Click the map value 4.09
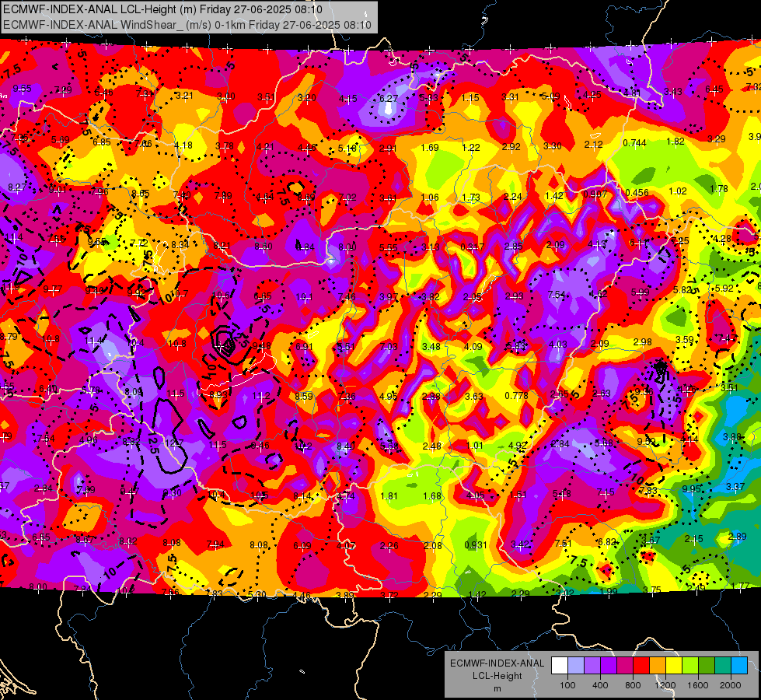Viewport: 761px width, 700px height. coord(473,346)
